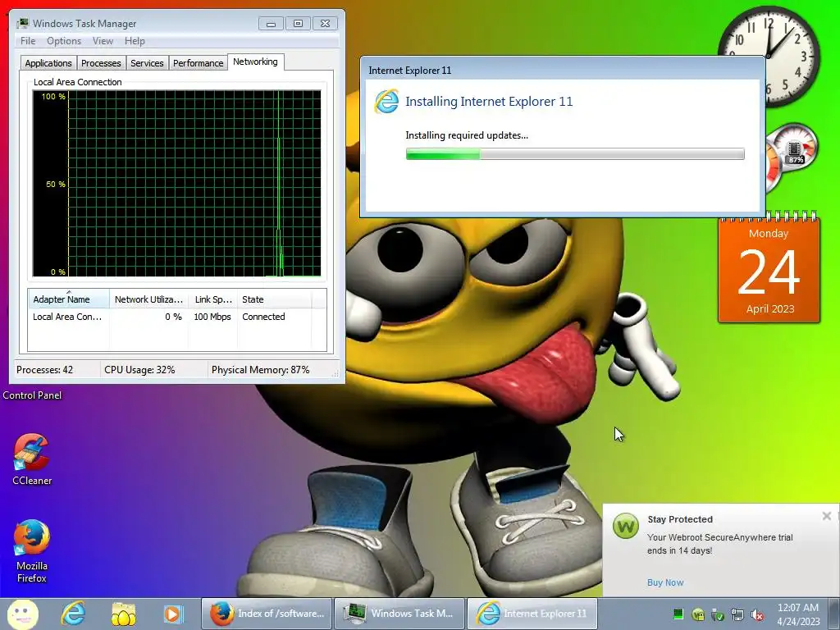This screenshot has width=840, height=630.
Task: Open Task Manager CPU tray icon
Action: [x=678, y=614]
